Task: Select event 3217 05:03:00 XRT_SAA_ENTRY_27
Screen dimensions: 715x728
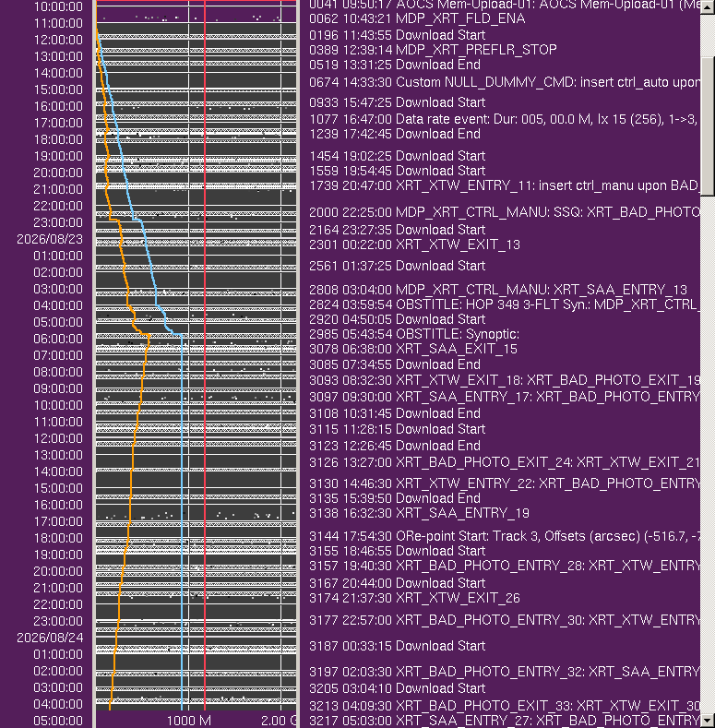Action: click(x=505, y=721)
